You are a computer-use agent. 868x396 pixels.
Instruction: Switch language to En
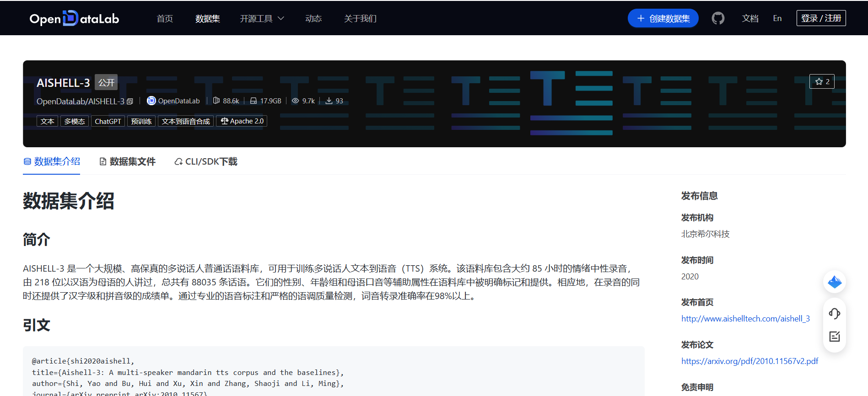777,18
